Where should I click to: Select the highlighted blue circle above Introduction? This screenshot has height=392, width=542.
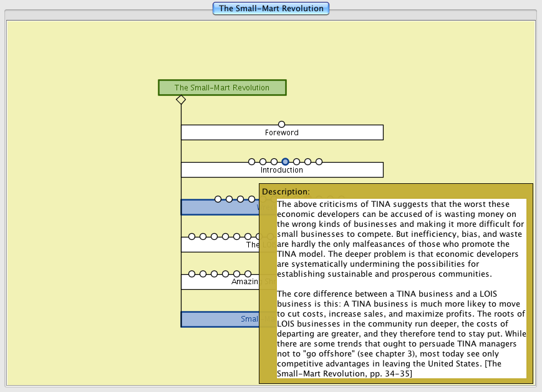point(285,162)
